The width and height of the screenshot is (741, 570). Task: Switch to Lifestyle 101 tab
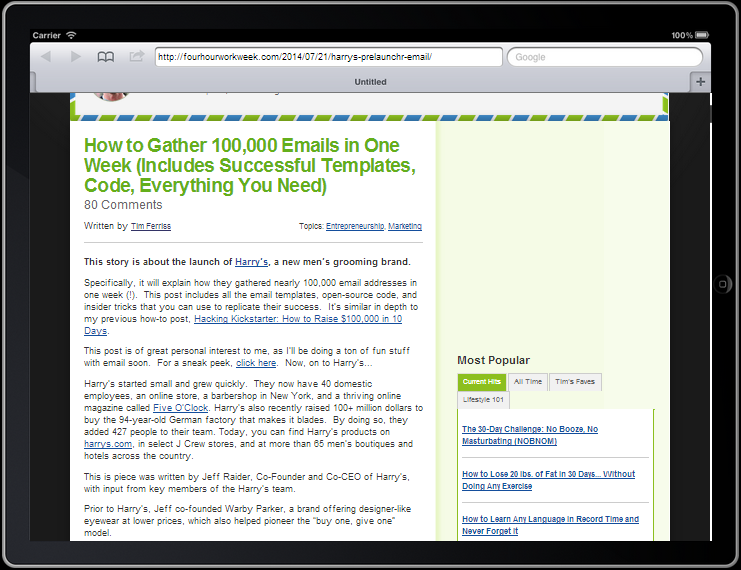[483, 400]
